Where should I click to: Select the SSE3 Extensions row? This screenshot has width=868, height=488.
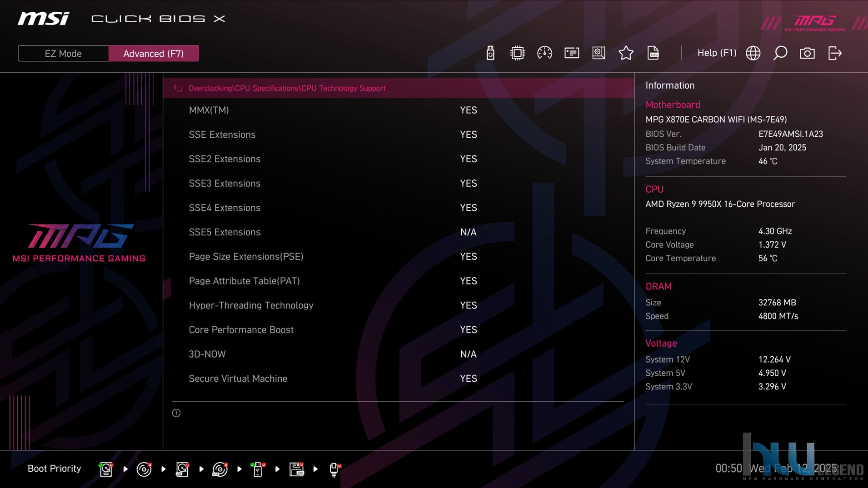click(x=398, y=184)
